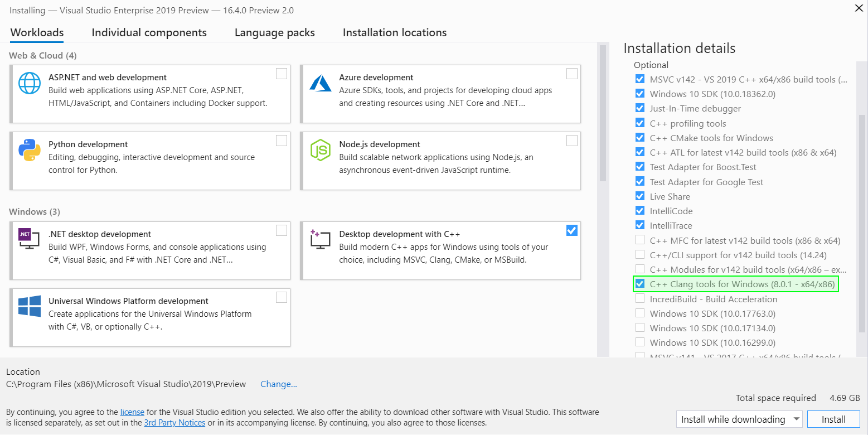Click the 4.69 GB total space value

845,398
